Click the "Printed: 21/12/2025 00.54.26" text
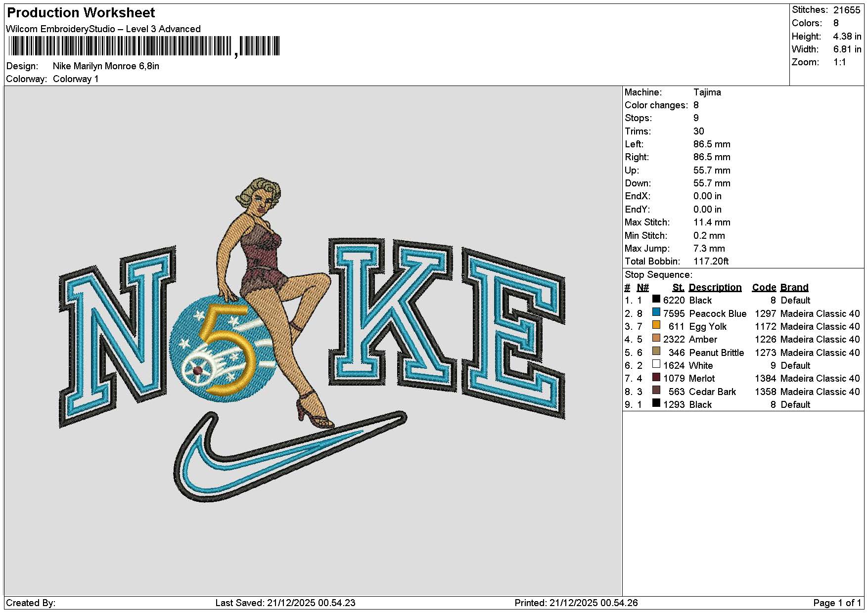 pos(576,603)
